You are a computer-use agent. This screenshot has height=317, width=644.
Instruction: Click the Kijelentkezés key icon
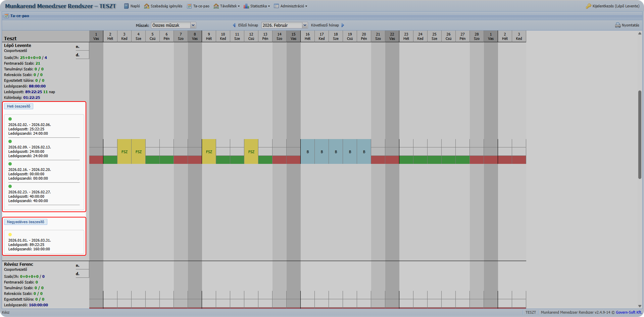tap(588, 6)
